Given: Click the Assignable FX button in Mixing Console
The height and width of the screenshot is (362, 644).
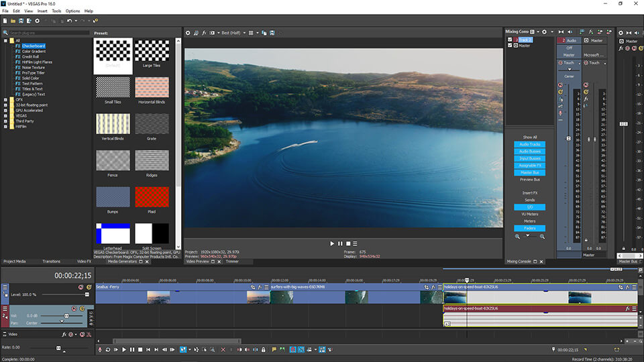Looking at the screenshot, I should (x=529, y=166).
